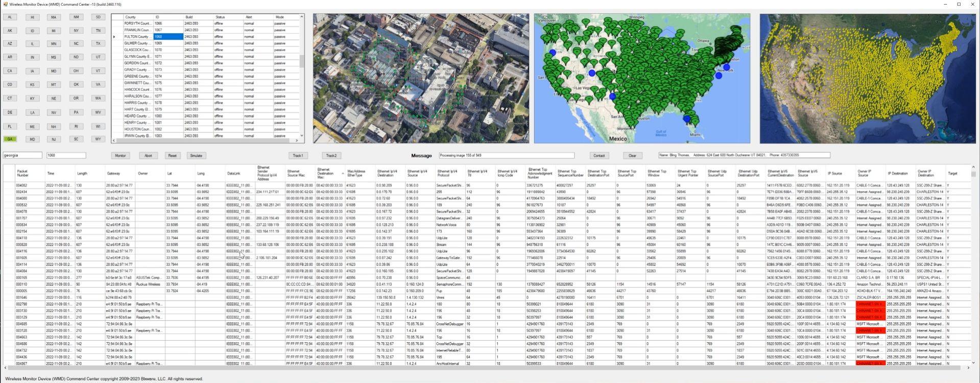
Task: Click the Simulate button
Action: tap(196, 156)
